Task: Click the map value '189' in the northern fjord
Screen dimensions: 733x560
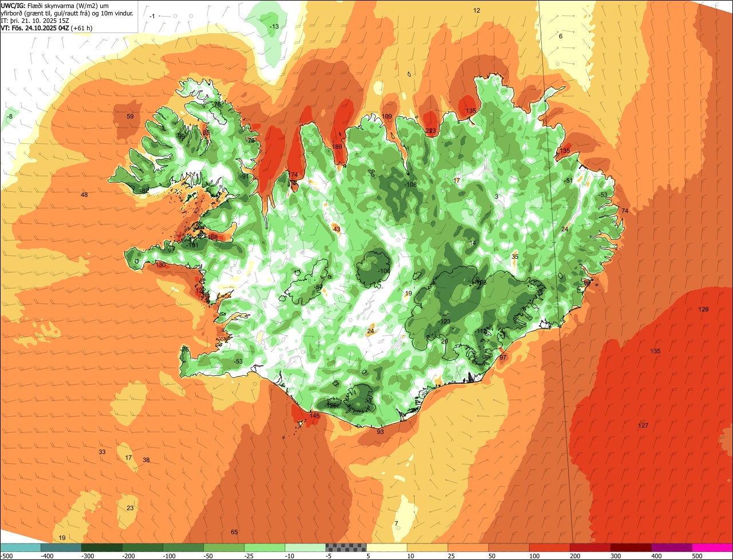Action: (x=337, y=147)
